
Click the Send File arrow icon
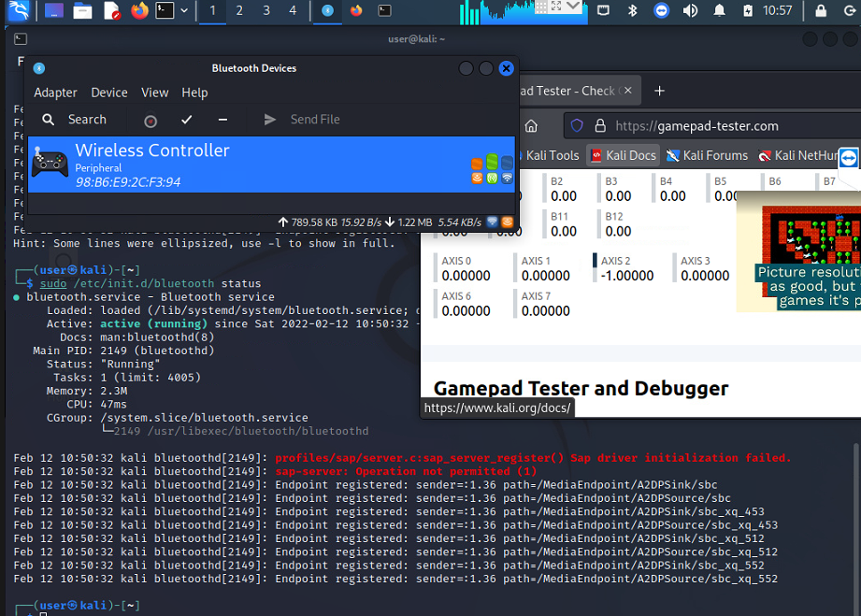tap(269, 120)
